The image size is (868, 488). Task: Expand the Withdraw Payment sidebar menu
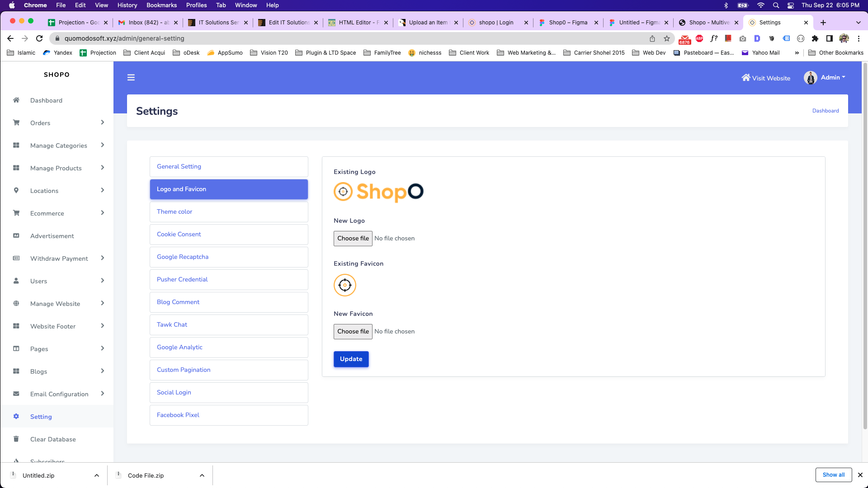coord(103,258)
